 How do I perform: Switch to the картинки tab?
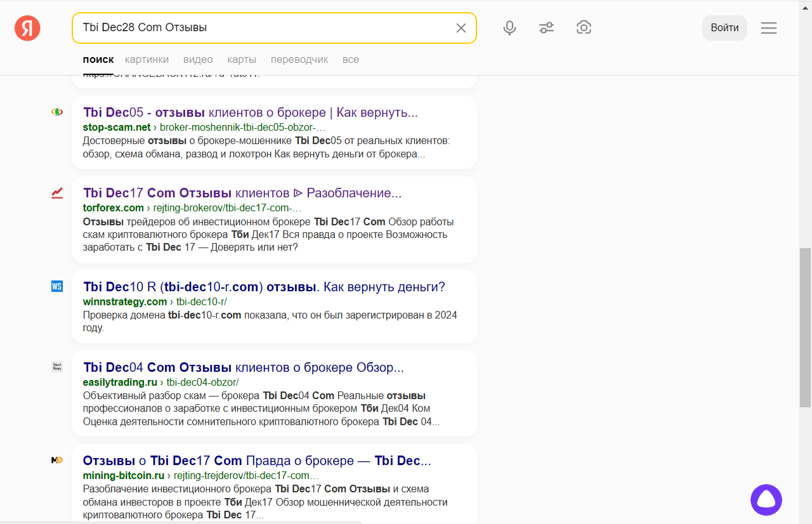pyautogui.click(x=147, y=60)
